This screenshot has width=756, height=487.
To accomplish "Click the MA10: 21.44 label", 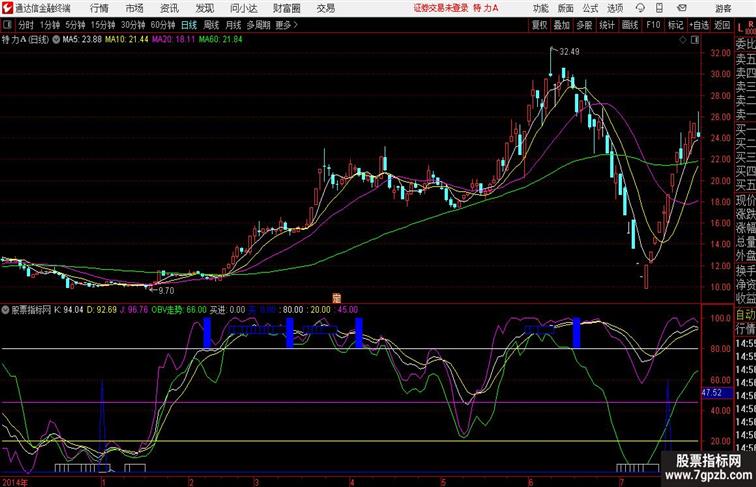I will 127,40.
